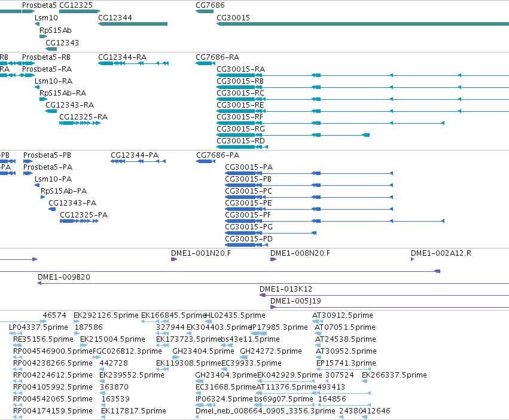Select the RpS15Ab gene label
Screen dimensions: 509x420
pyautogui.click(x=56, y=30)
